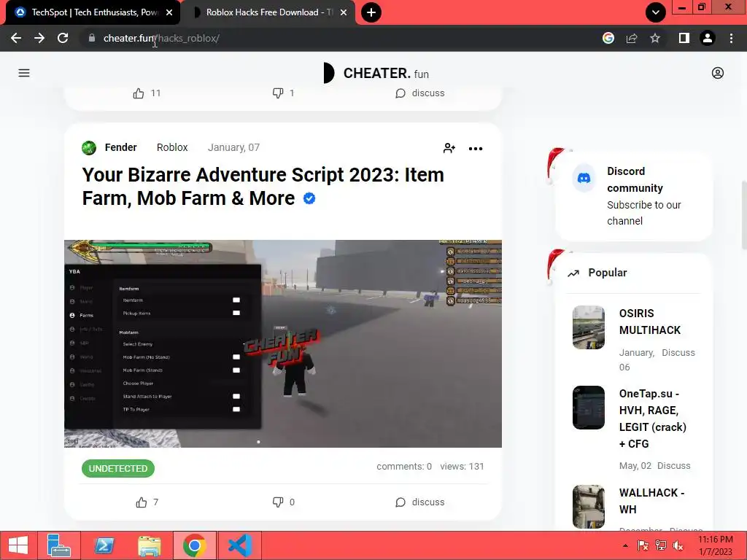
Task: Click the muted speaker tray icon
Action: [678, 545]
